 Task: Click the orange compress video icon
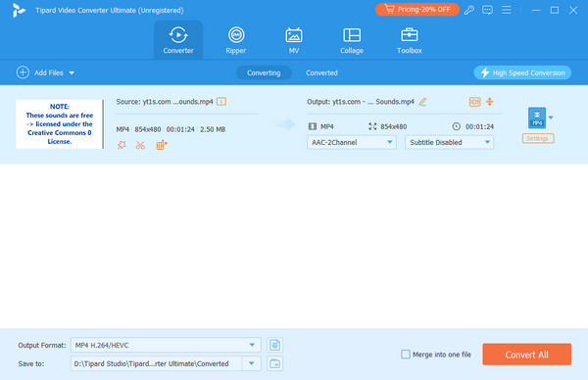point(490,102)
